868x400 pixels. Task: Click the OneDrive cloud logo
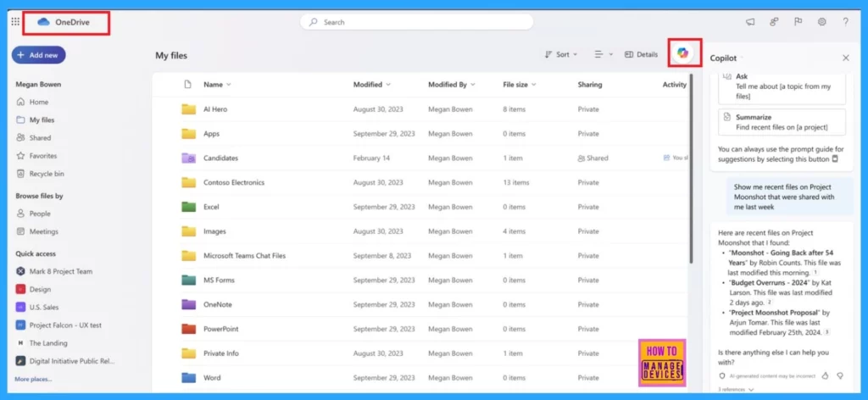(x=44, y=22)
